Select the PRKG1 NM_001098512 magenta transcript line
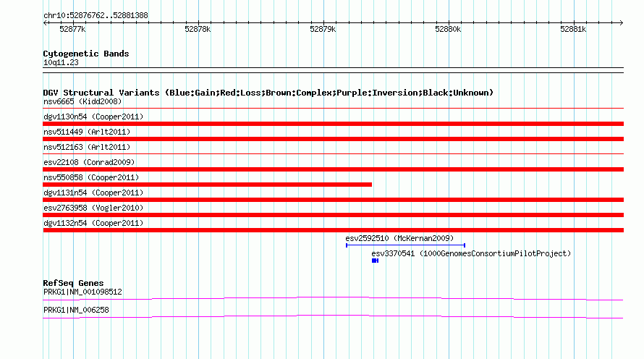The height and width of the screenshot is (359, 644). tap(333, 299)
